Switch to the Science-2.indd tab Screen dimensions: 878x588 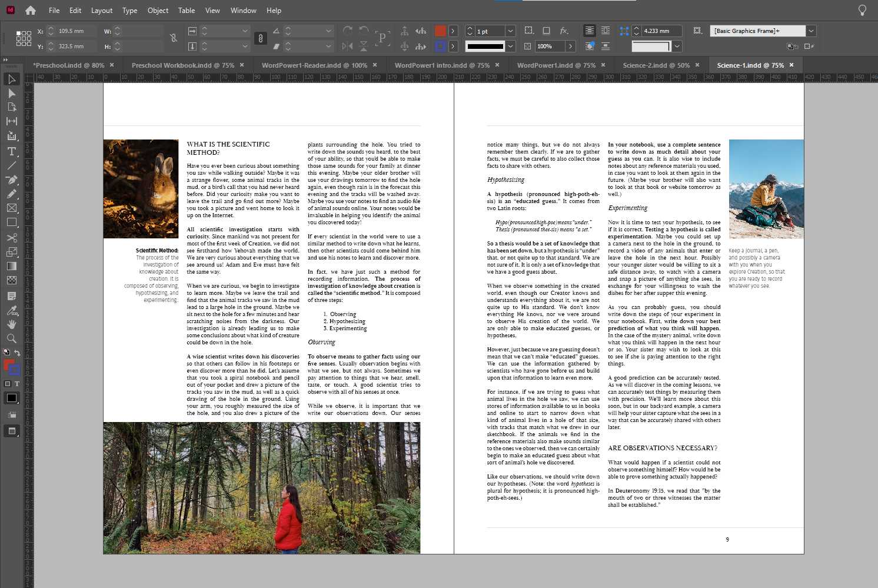[656, 65]
